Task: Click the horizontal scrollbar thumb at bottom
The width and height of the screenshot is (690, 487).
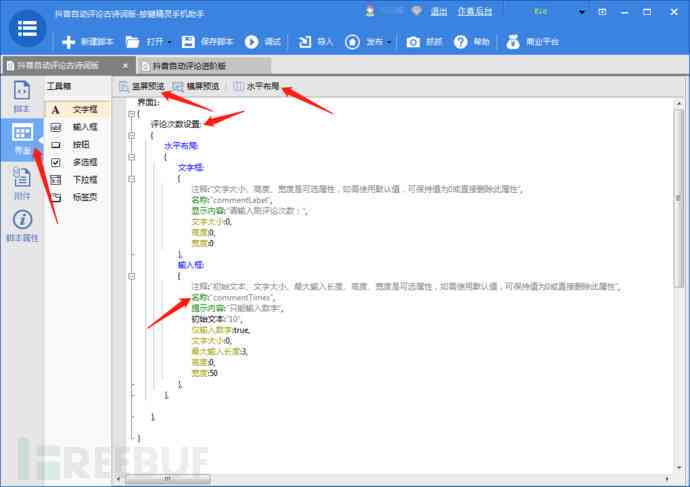Action: click(168, 478)
